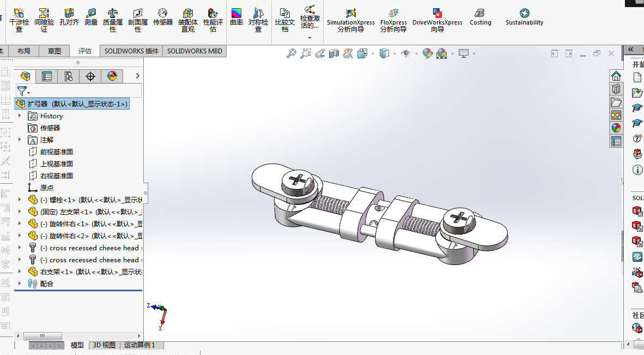Select the 模型 bottom tab

coord(77,345)
